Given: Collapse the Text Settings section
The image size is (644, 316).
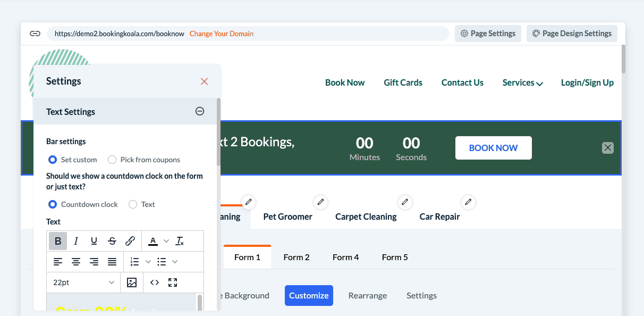Looking at the screenshot, I should point(200,111).
